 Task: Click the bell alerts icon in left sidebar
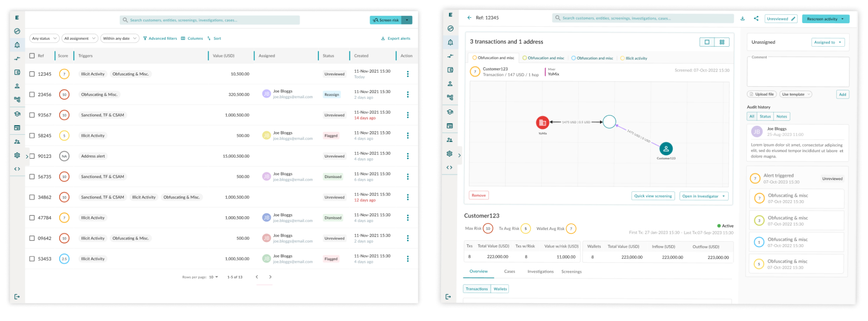(x=17, y=45)
